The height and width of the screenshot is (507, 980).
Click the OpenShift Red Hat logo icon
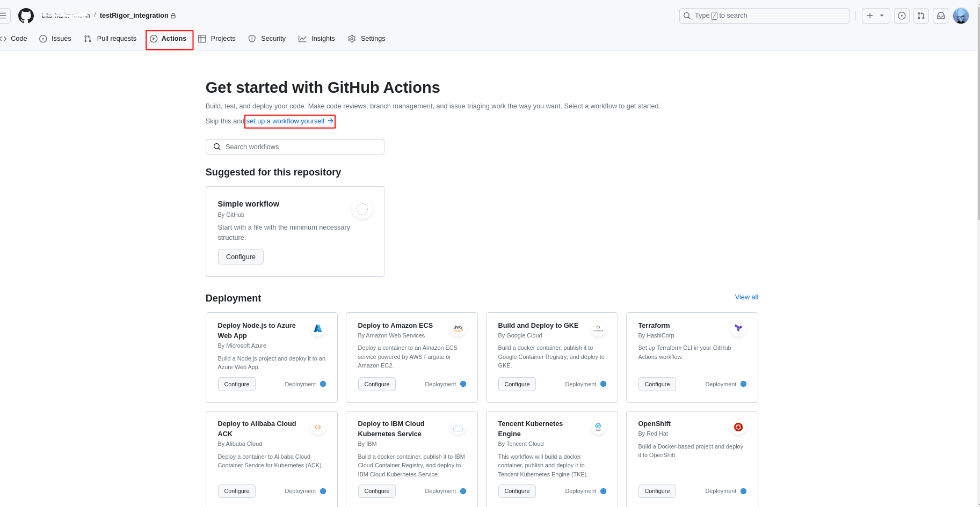738,427
